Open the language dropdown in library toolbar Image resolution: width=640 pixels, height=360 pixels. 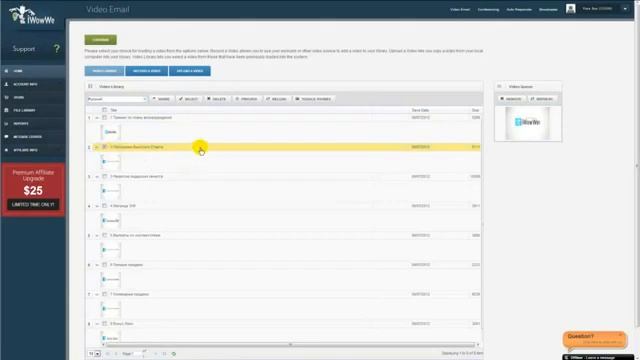point(117,99)
